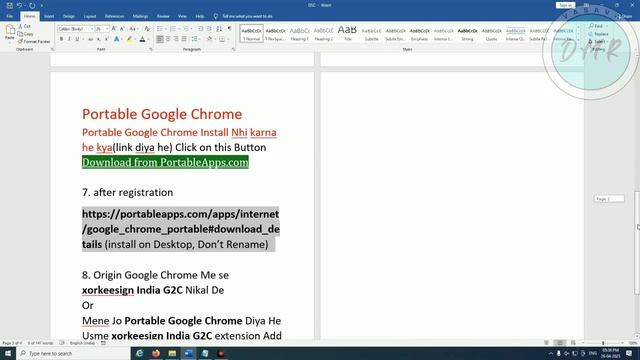Open the notification center icon
The height and width of the screenshot is (360, 640).
point(629,353)
